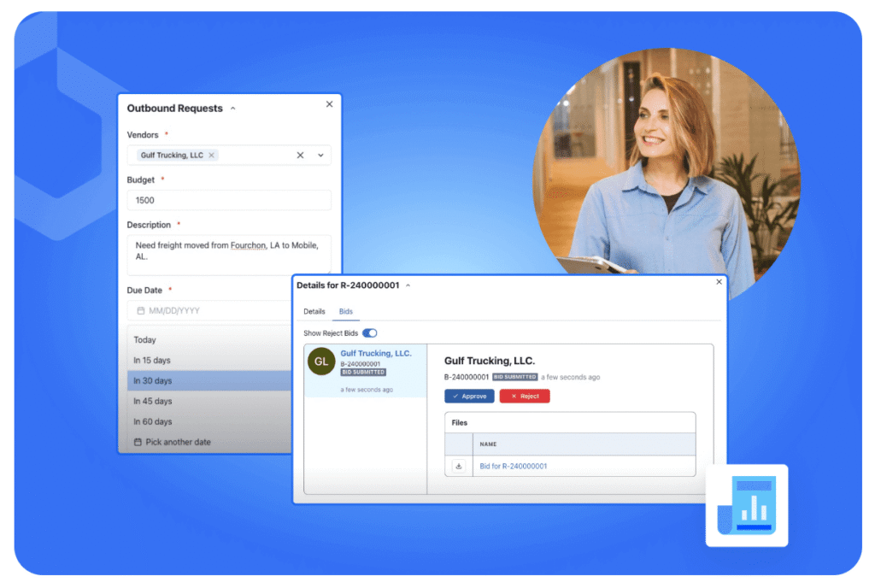The image size is (875, 588).
Task: Choose In 45 days option
Action: click(x=209, y=401)
